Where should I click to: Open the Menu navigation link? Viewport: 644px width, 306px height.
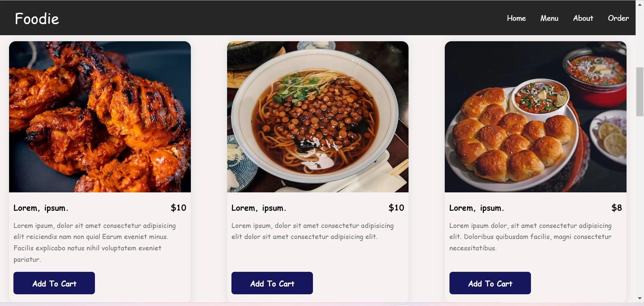pyautogui.click(x=549, y=18)
